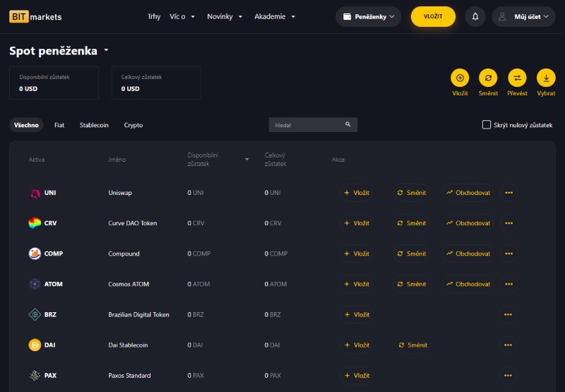Click the Jméno column header

117,159
